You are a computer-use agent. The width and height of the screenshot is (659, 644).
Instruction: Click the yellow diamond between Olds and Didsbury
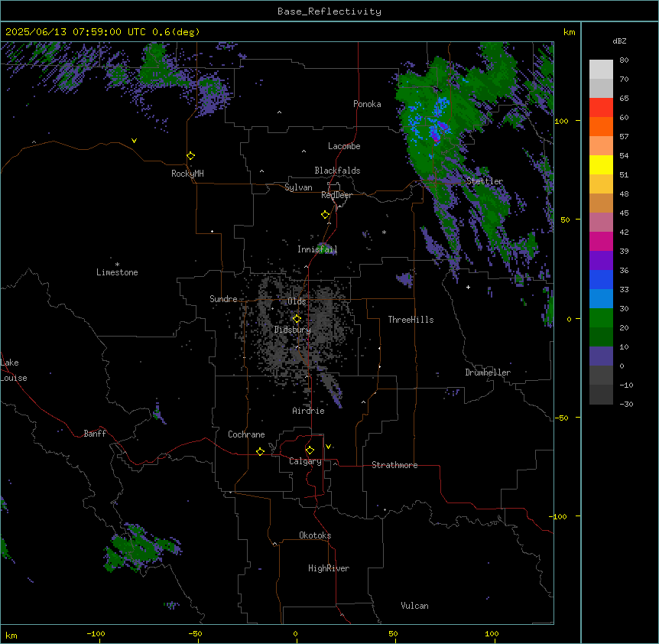click(x=297, y=319)
